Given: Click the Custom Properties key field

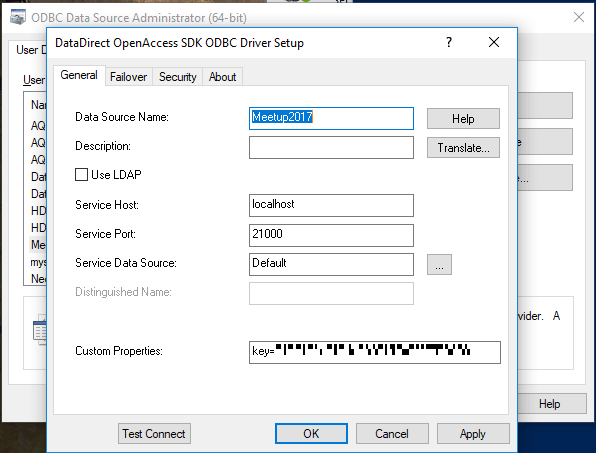Looking at the screenshot, I should click(x=375, y=352).
